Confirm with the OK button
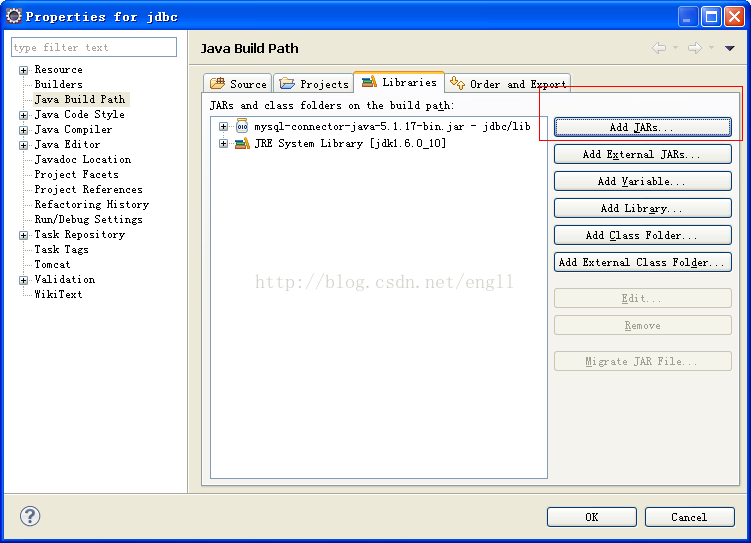The width and height of the screenshot is (751, 543). click(592, 517)
